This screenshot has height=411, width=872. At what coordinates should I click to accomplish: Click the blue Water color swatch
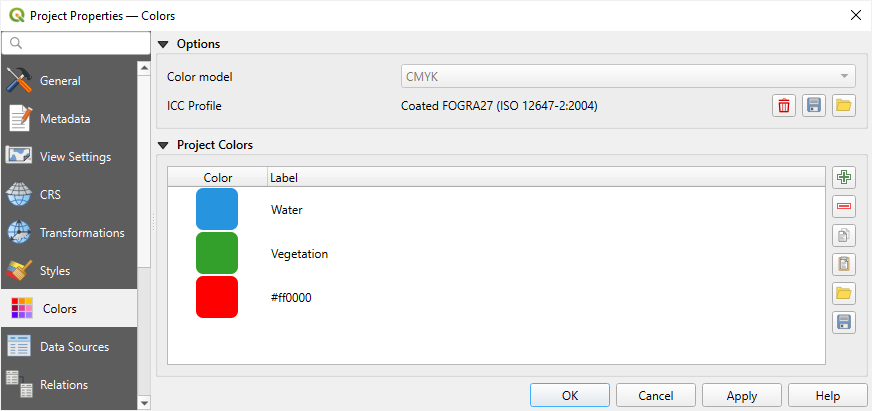217,210
